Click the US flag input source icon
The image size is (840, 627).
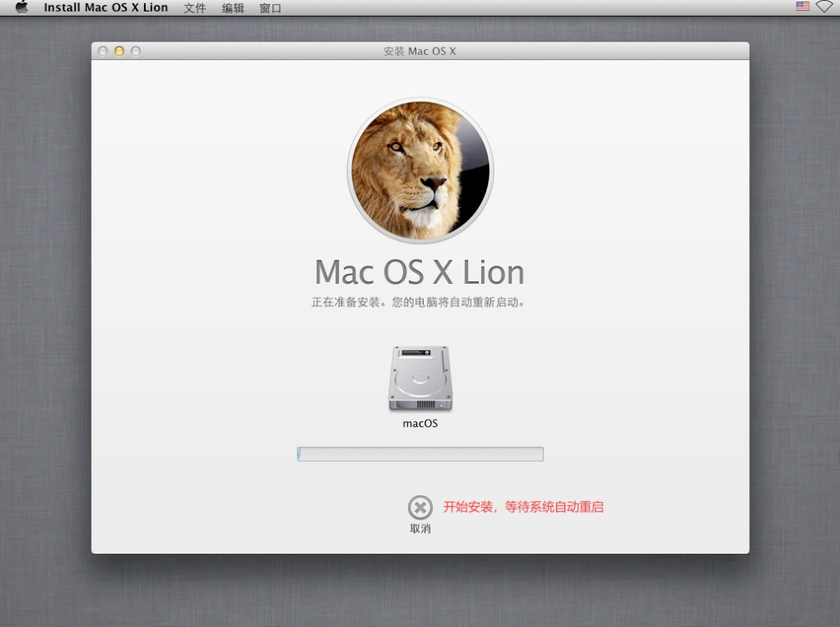click(803, 7)
